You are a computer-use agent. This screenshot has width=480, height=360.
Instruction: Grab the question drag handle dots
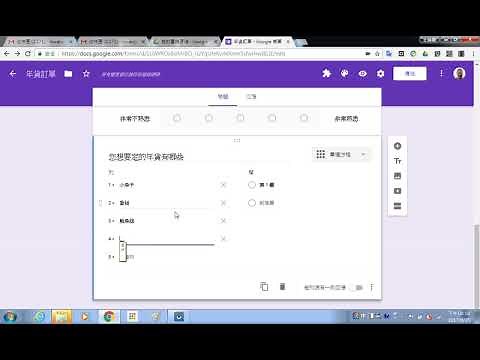(237, 140)
